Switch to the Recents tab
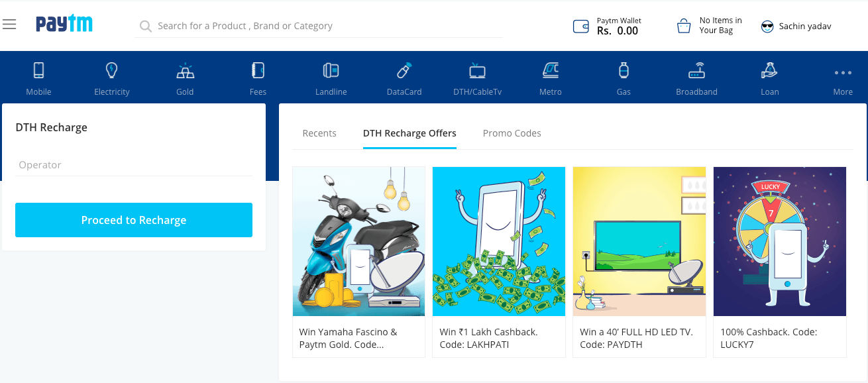Screen dimensions: 868x383 pyautogui.click(x=319, y=133)
